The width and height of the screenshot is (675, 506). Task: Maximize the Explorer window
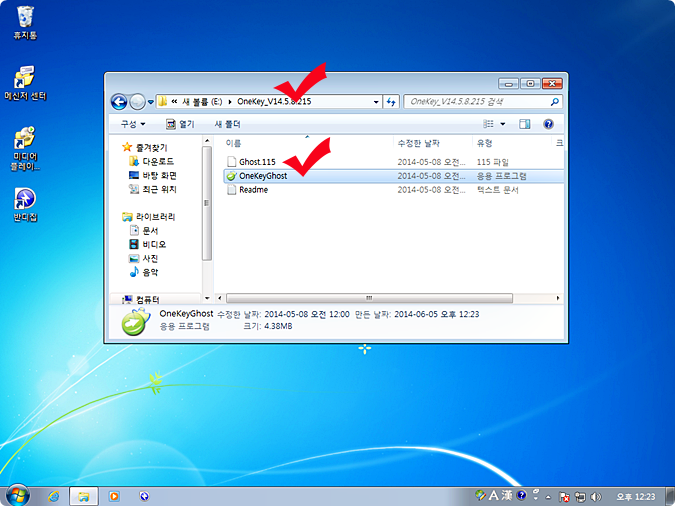click(x=530, y=84)
